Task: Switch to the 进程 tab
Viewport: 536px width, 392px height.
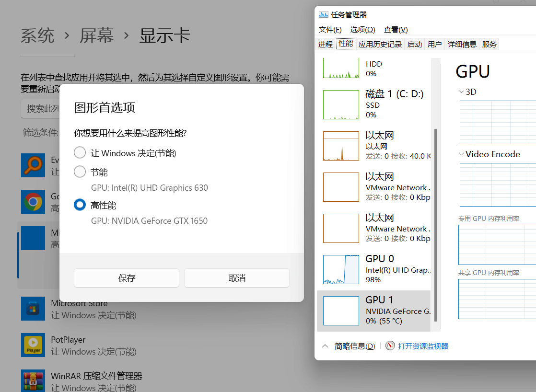Action: 326,44
